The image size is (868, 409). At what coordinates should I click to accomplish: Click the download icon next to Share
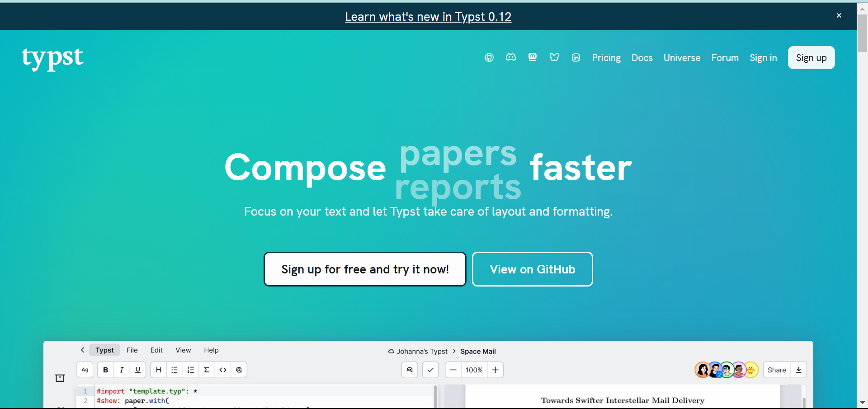click(799, 370)
